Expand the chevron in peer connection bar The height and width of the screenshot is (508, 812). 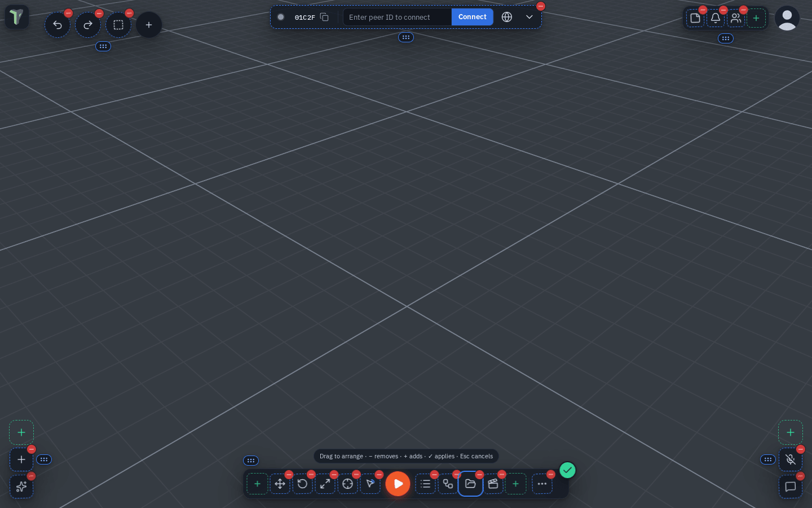(529, 17)
